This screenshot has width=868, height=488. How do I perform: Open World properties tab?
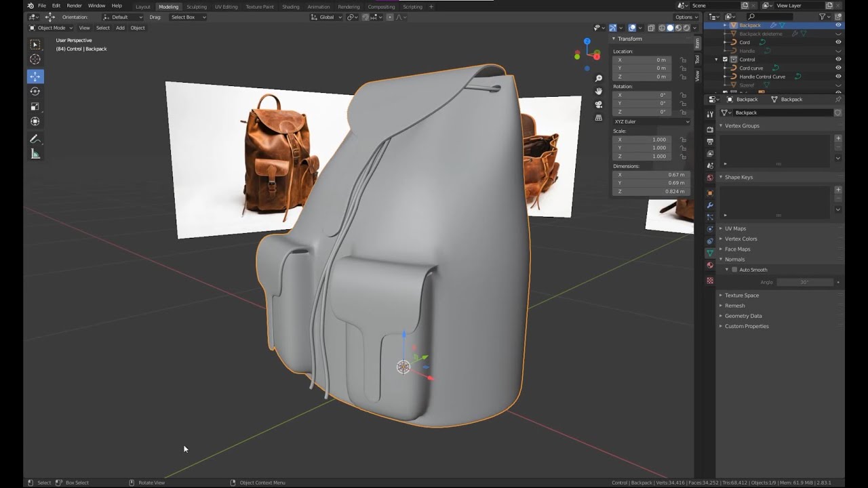710,178
